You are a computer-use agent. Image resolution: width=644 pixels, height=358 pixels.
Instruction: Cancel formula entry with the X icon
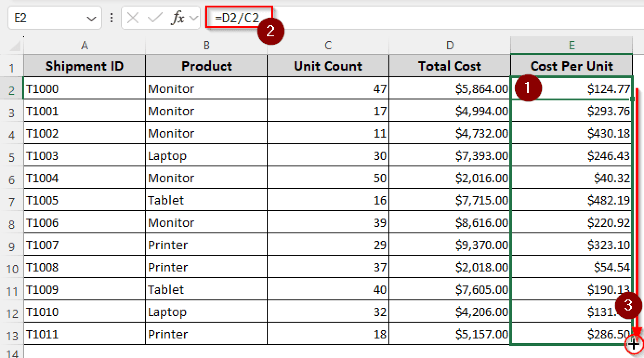[132, 18]
